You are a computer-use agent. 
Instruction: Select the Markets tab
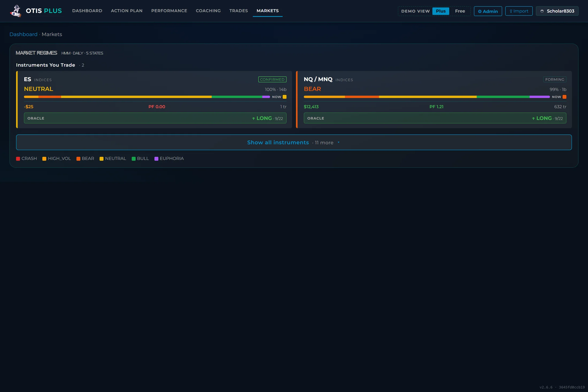[x=268, y=11]
